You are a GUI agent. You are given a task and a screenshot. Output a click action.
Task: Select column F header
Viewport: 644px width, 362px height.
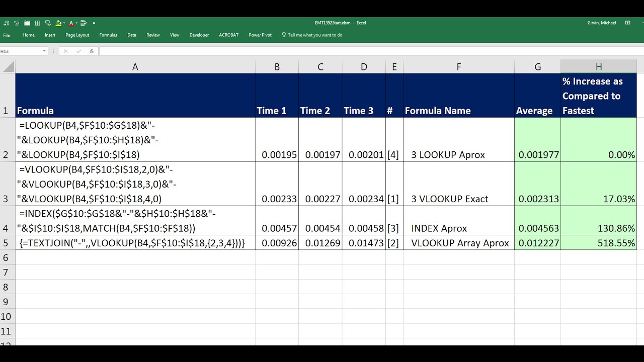click(458, 67)
